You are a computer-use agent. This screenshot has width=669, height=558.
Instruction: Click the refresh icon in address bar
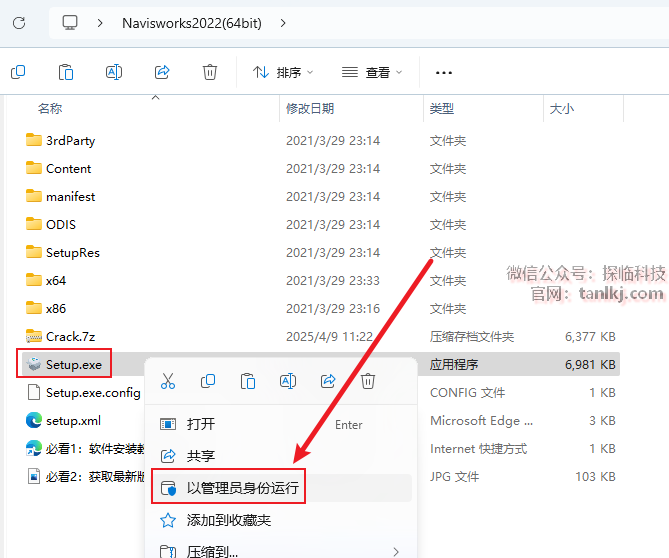click(x=19, y=23)
